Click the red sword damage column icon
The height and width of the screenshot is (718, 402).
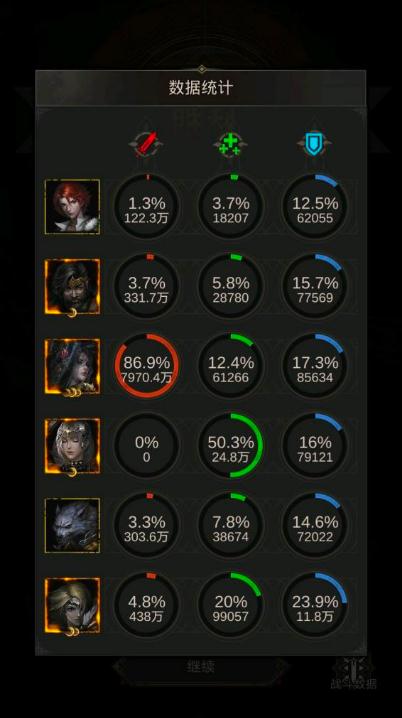[146, 144]
